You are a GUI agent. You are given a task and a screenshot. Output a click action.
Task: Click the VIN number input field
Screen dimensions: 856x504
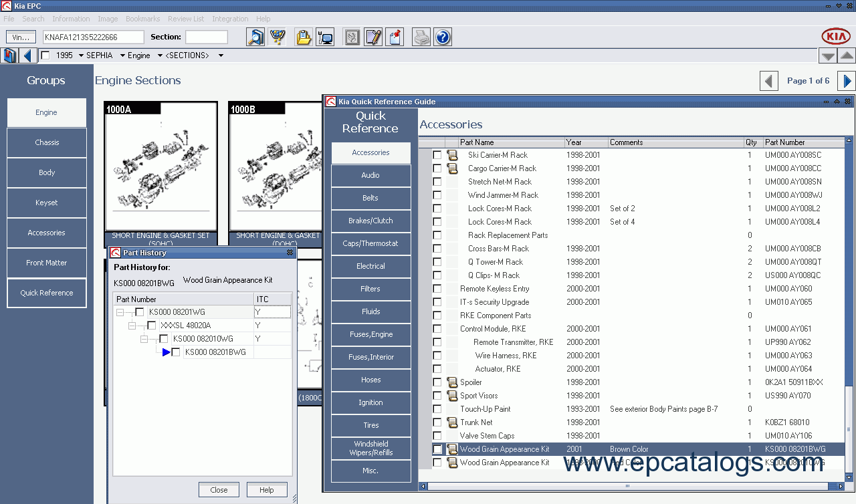point(94,37)
